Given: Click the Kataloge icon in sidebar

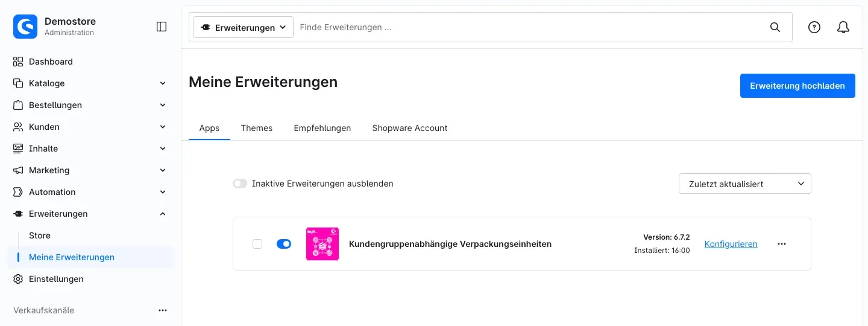Looking at the screenshot, I should [18, 83].
